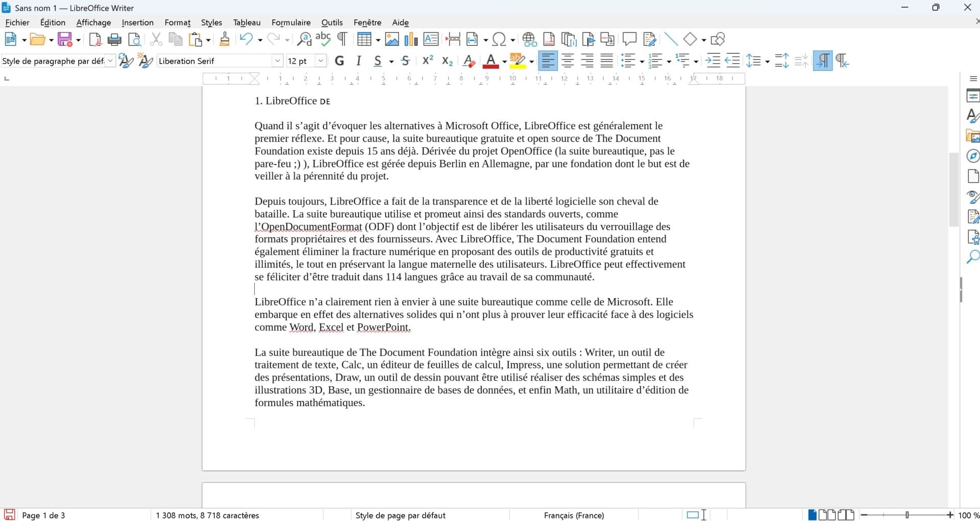Expand the font size list
The image size is (980, 521).
tap(321, 61)
